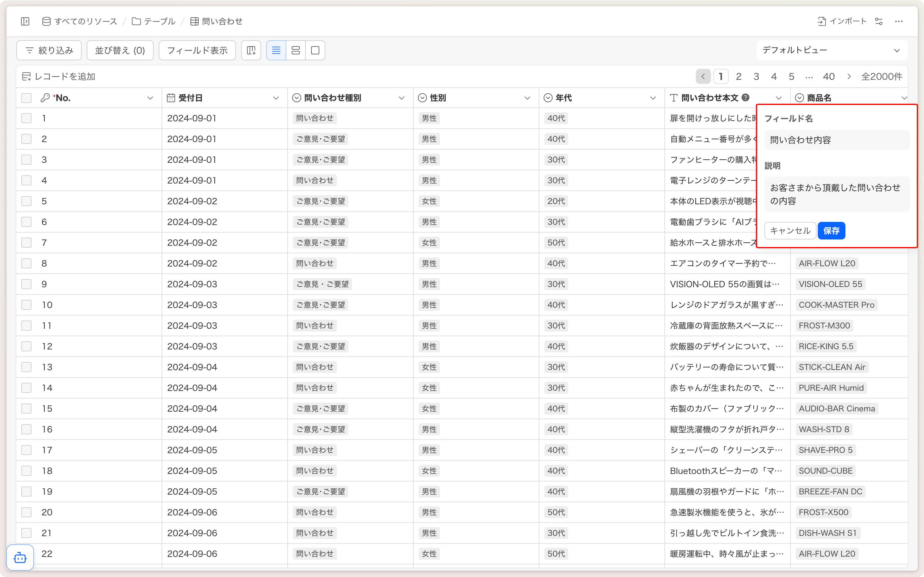The image size is (924, 577).
Task: Switch to medium row height view
Action: pos(295,50)
